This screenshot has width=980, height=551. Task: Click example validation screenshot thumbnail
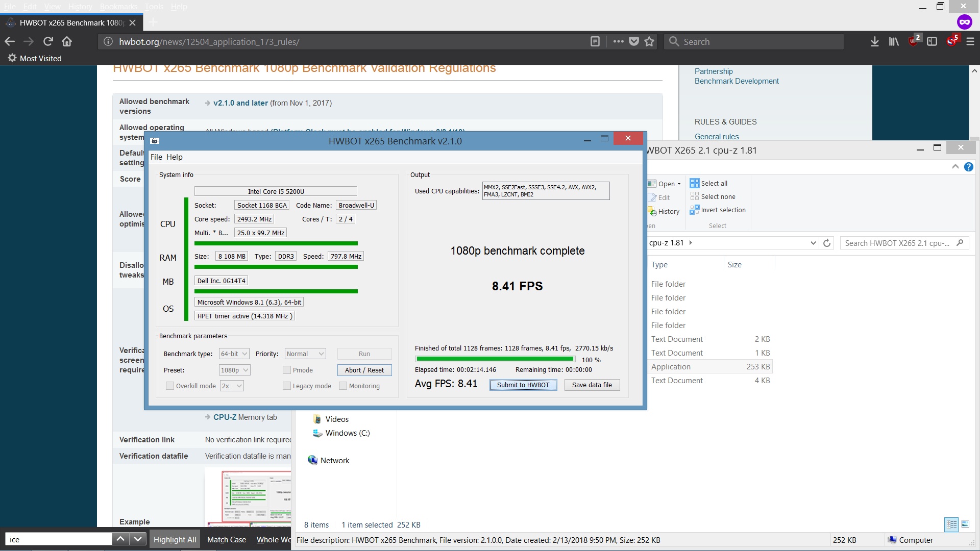(249, 497)
